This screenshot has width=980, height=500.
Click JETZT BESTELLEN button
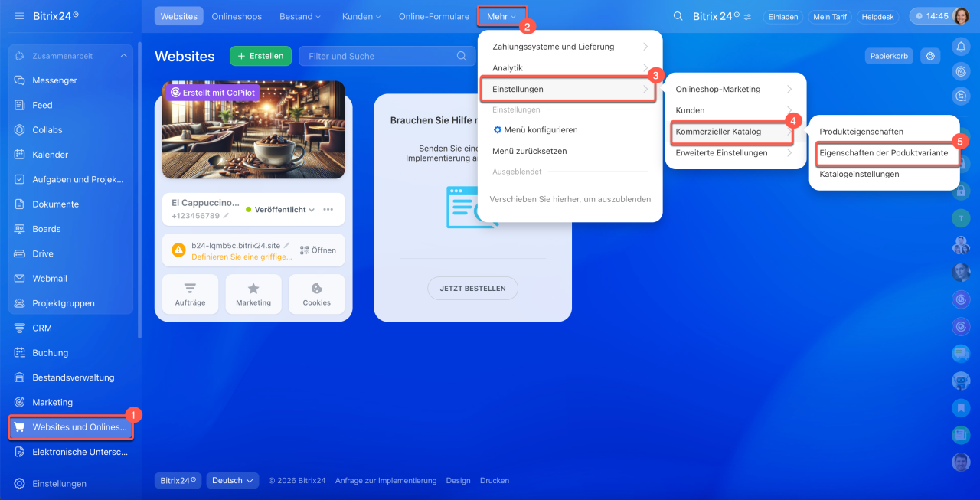click(472, 289)
